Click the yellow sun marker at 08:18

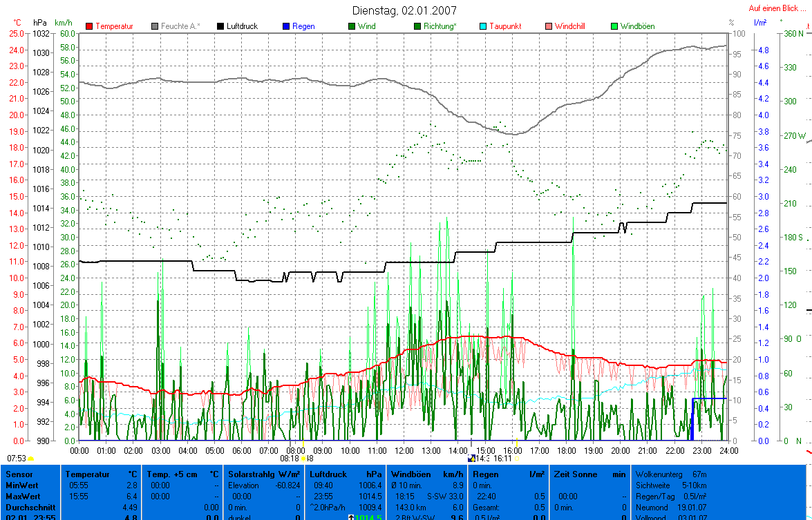coord(303,458)
